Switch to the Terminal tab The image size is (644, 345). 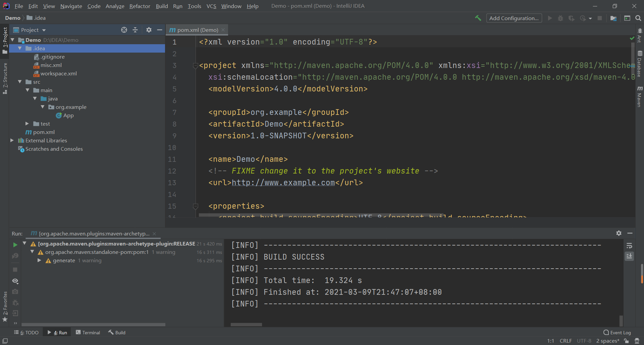[x=88, y=332]
